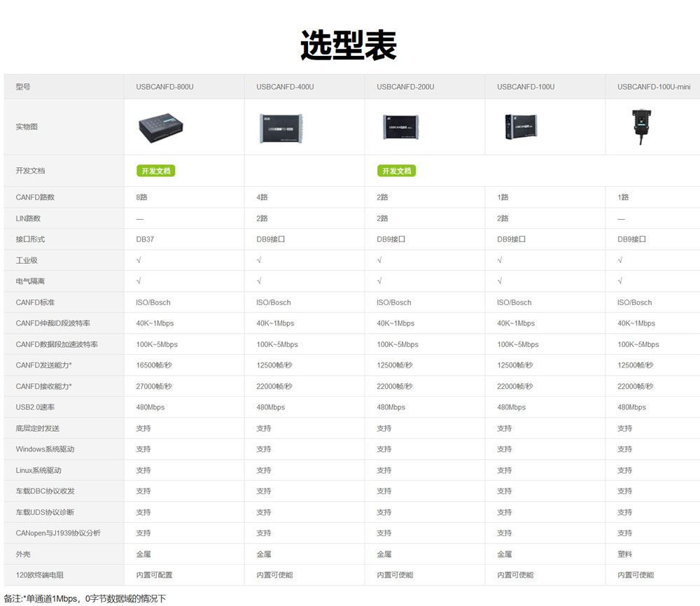Click the CANFD接收能力 row label

43,386
